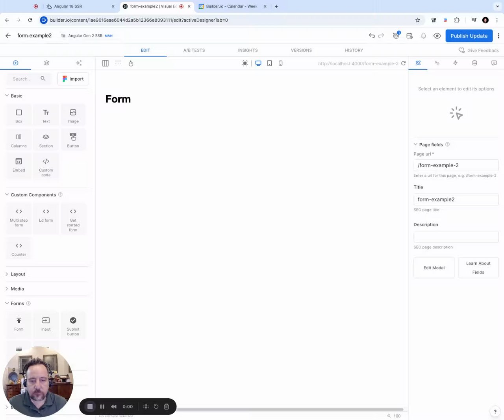The image size is (504, 420).
Task: Add a Box element from Basic
Action: [x=19, y=115]
